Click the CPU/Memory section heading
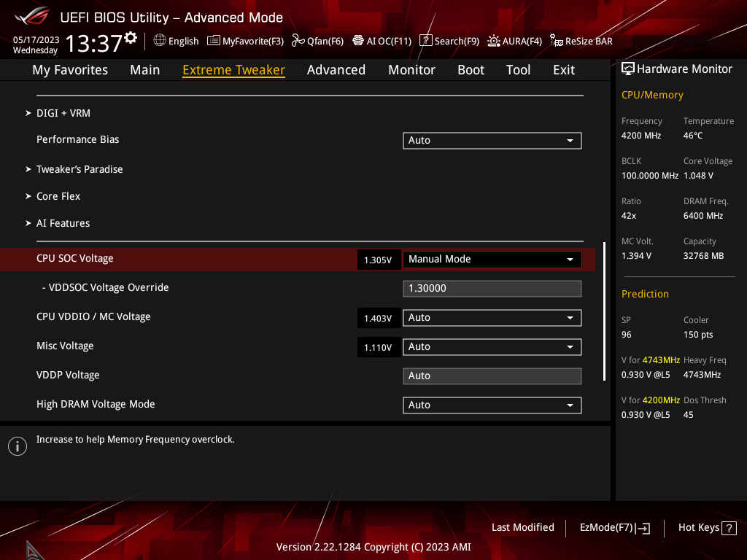Screen dimensions: 747x560 tap(652, 96)
